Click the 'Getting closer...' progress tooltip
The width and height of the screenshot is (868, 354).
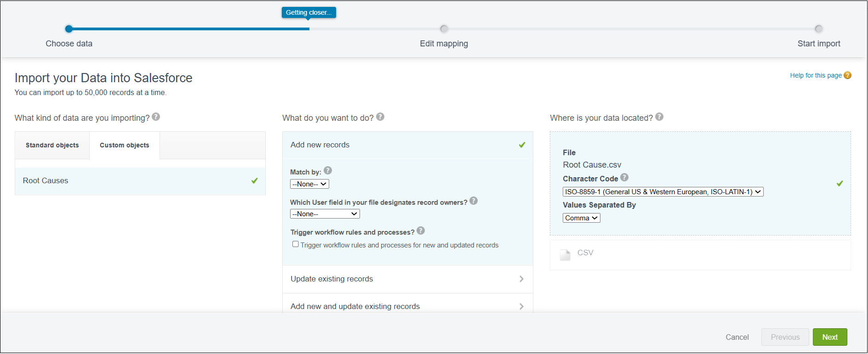pos(309,12)
